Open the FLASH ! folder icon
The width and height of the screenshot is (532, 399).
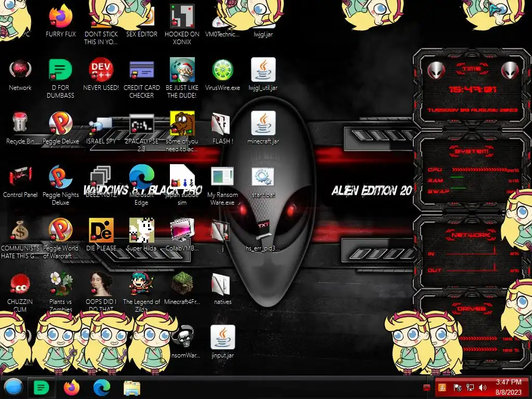(221, 124)
